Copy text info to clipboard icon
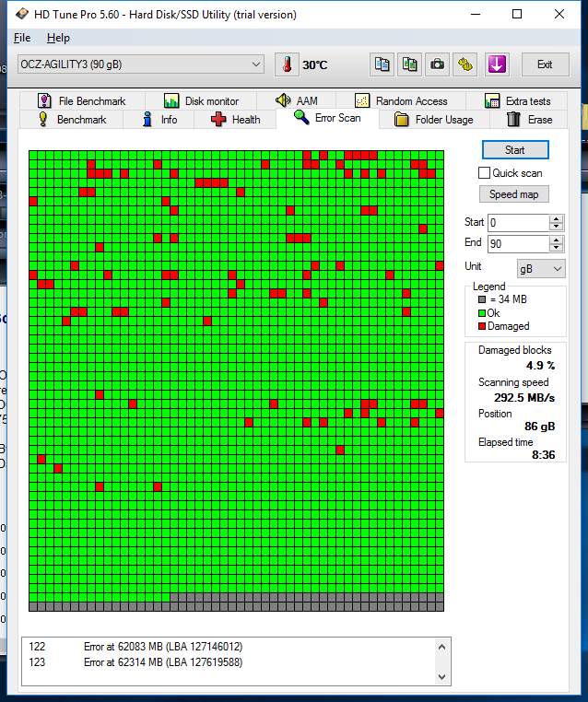 coord(382,64)
